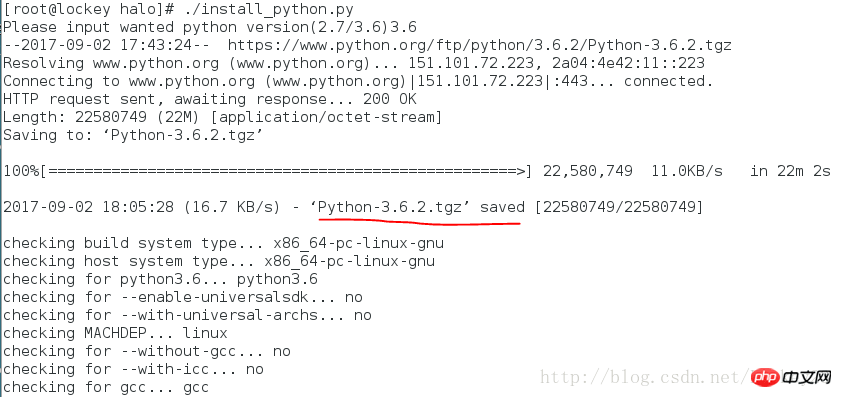Click the 'checking build system type' line
Screen dimensions: 842x397
pos(223,243)
